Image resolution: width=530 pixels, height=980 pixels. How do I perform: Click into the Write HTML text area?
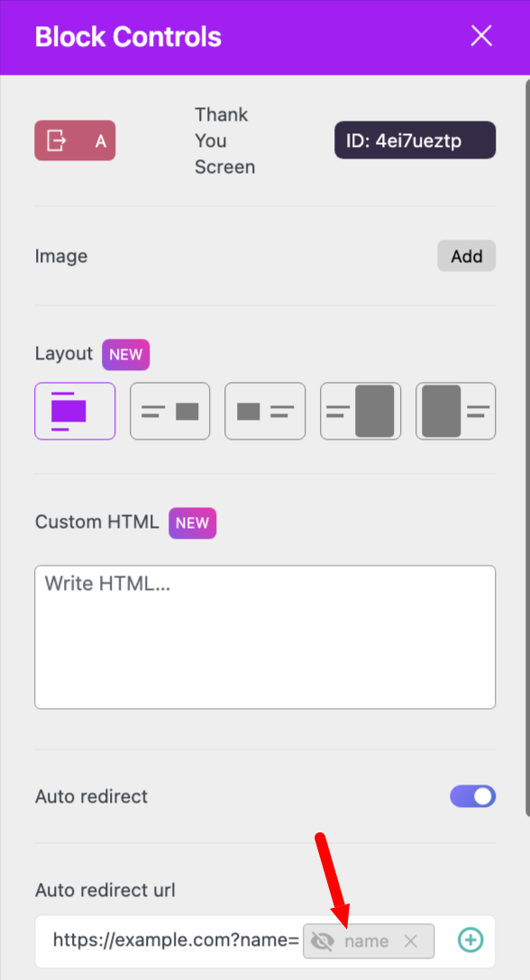[x=265, y=637]
